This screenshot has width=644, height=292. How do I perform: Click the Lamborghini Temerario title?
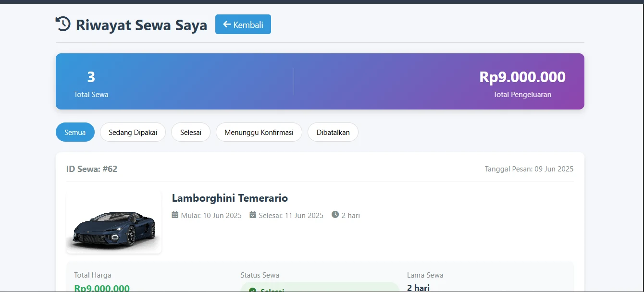pos(230,198)
